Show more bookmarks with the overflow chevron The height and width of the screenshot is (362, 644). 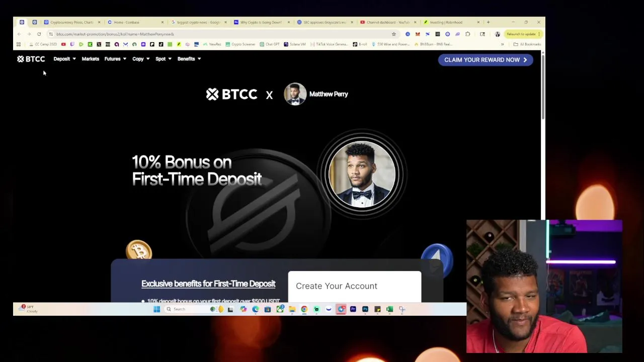click(502, 44)
